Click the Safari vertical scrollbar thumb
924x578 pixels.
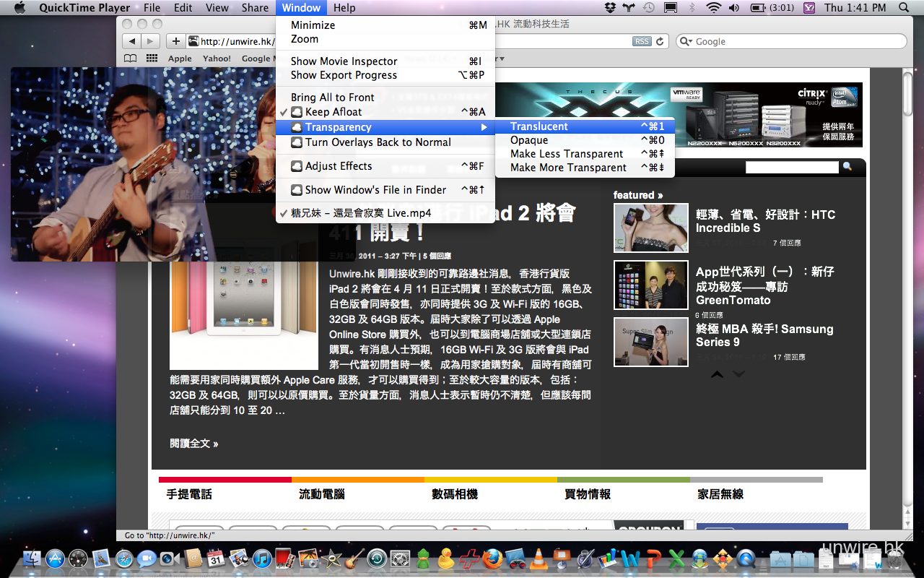(907, 94)
